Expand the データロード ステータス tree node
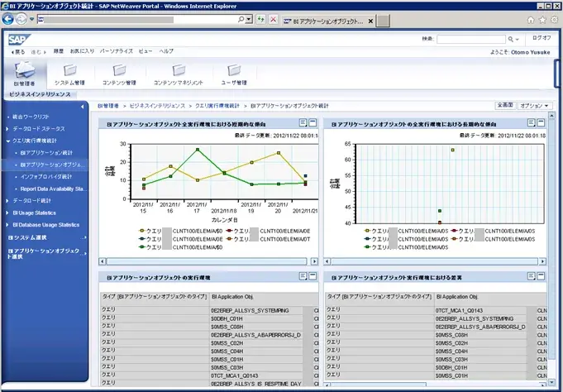Image resolution: width=563 pixels, height=392 pixels. pos(9,129)
